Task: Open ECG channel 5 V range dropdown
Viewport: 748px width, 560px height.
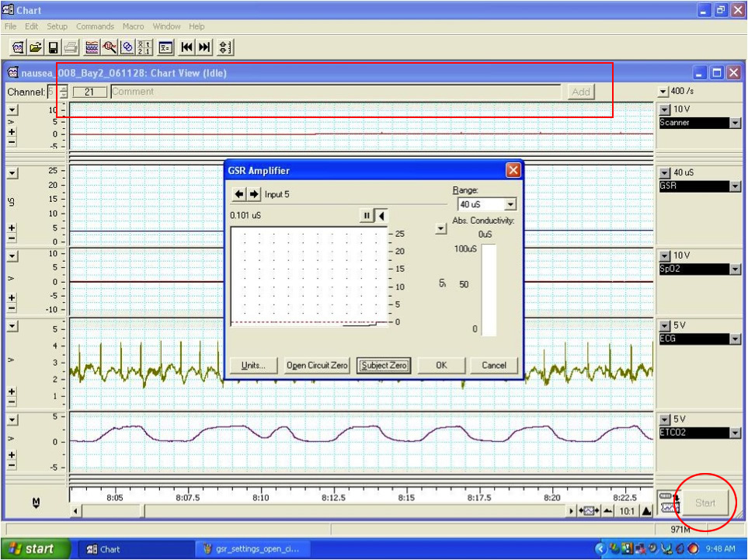Action: click(665, 325)
